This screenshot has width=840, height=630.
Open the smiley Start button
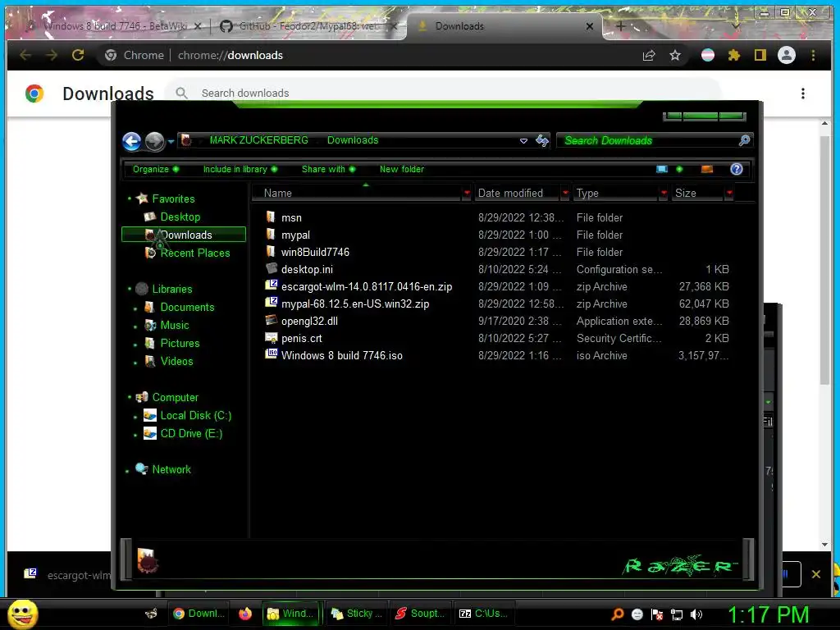click(x=23, y=614)
